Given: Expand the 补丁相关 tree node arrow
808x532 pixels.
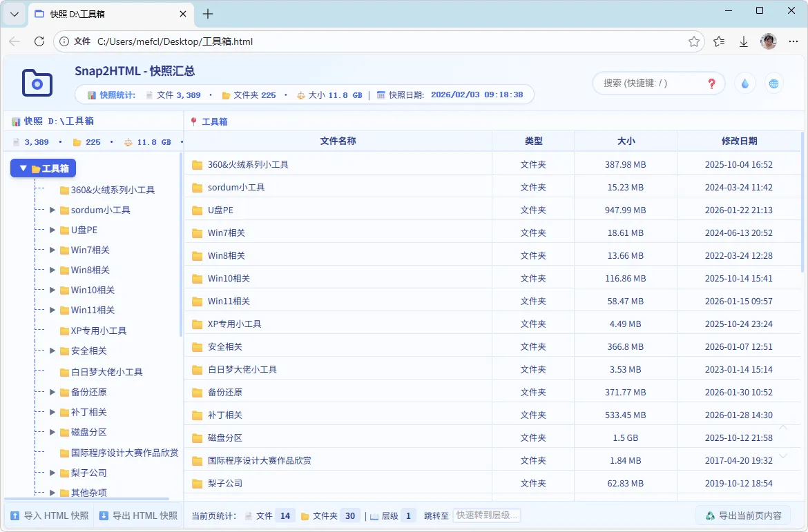Looking at the screenshot, I should coord(52,412).
